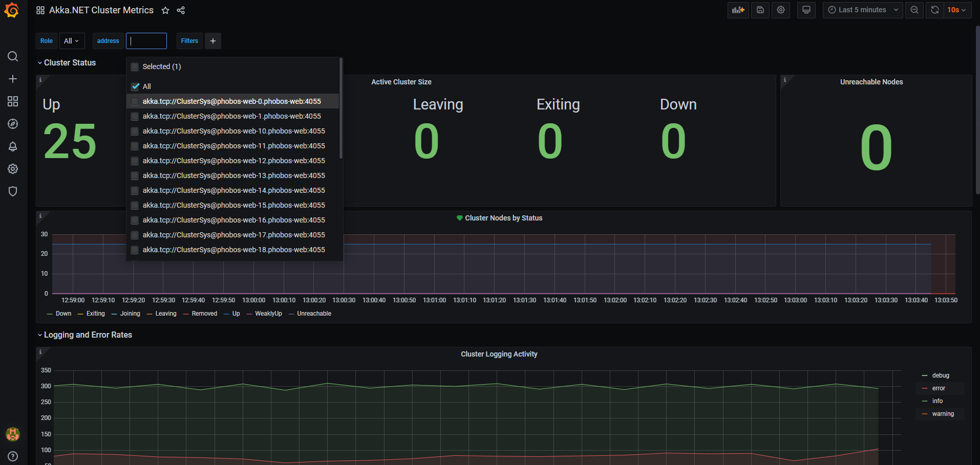Zoom out the time range
This screenshot has height=465, width=980.
point(914,10)
